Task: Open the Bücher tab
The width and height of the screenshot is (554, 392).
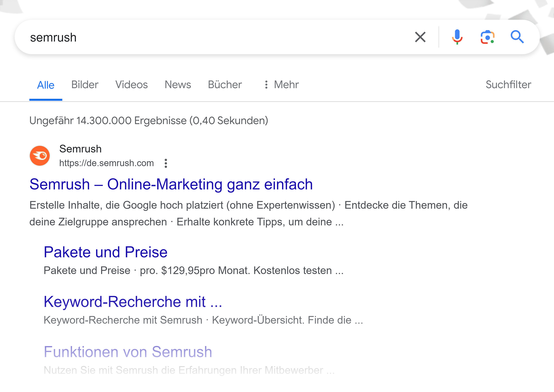Action: 225,85
